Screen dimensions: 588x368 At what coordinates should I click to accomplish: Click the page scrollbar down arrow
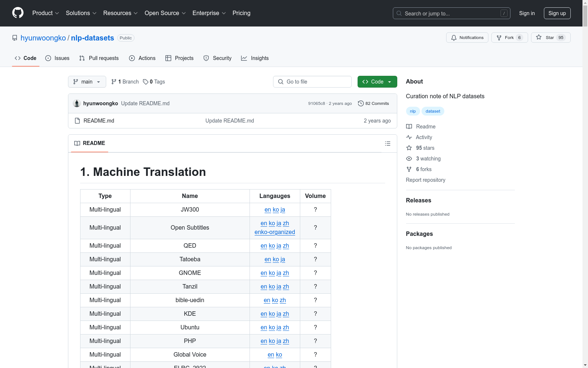(x=585, y=365)
